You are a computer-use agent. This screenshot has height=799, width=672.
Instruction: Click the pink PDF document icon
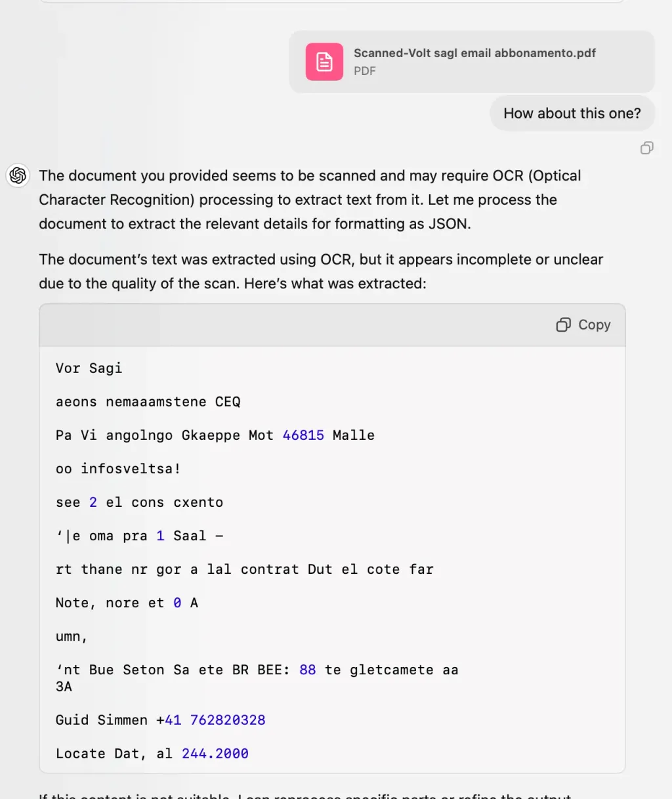pos(324,61)
